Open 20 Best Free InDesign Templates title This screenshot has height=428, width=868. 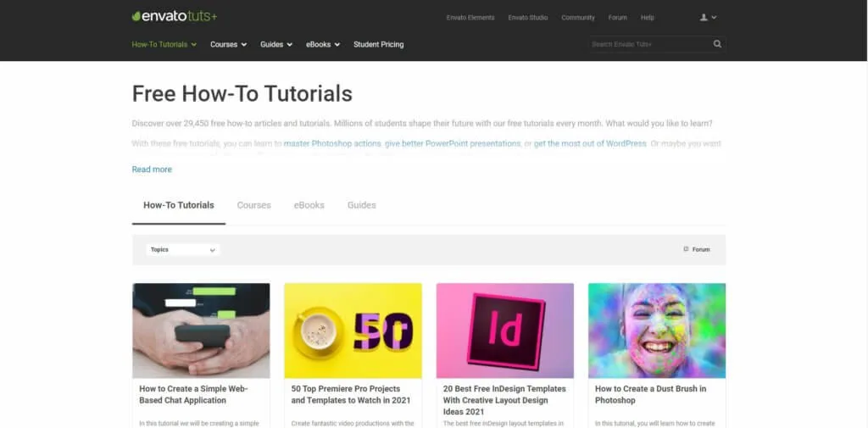click(x=504, y=400)
